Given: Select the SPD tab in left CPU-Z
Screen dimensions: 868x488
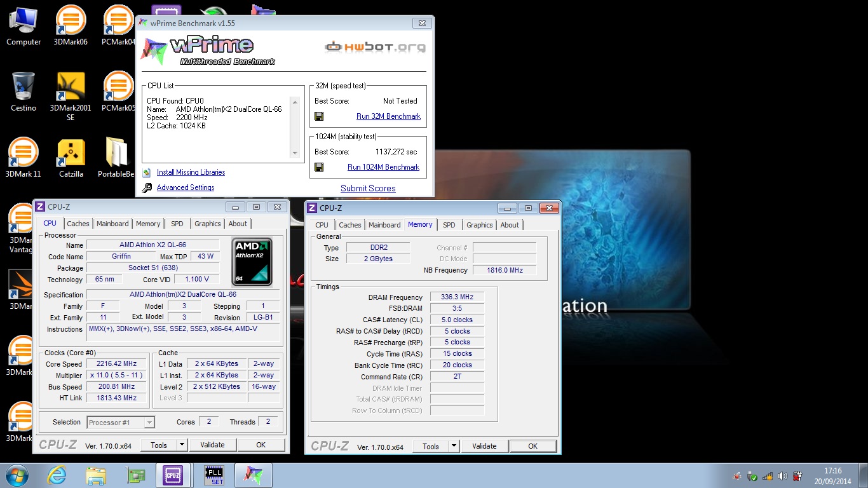Looking at the screenshot, I should pos(177,224).
